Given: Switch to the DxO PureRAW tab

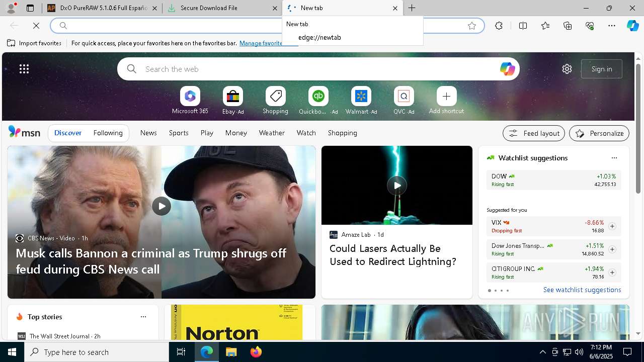Looking at the screenshot, I should tap(103, 8).
